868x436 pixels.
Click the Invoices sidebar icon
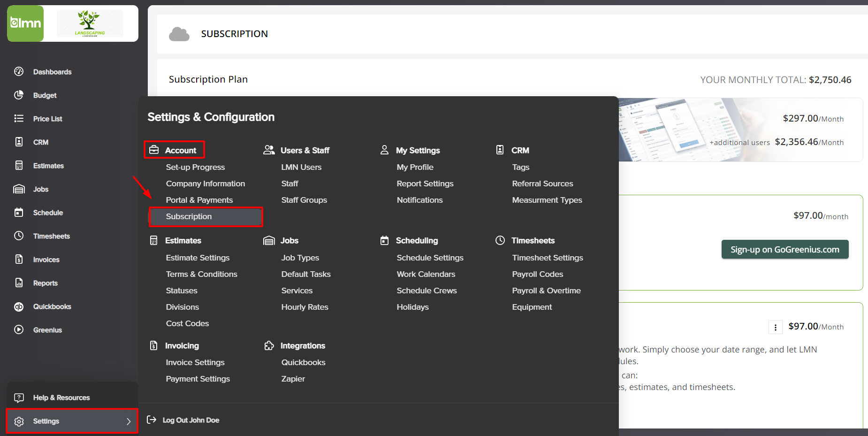19,259
